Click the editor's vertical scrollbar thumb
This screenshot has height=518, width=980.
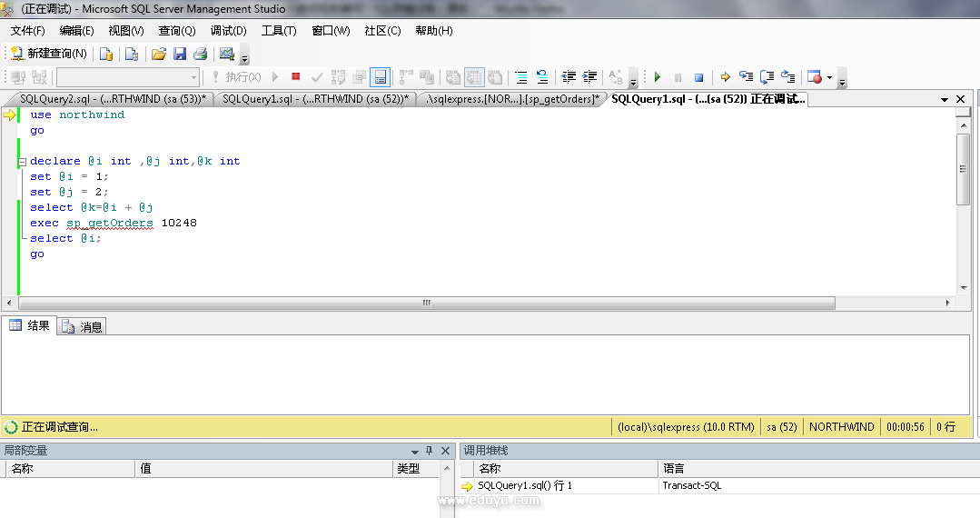[963, 169]
